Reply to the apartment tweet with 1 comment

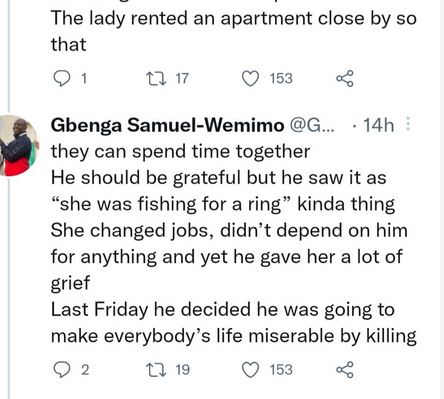[x=62, y=79]
